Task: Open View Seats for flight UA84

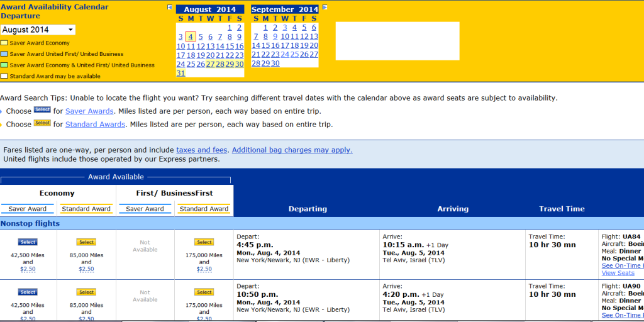Action: click(x=618, y=273)
